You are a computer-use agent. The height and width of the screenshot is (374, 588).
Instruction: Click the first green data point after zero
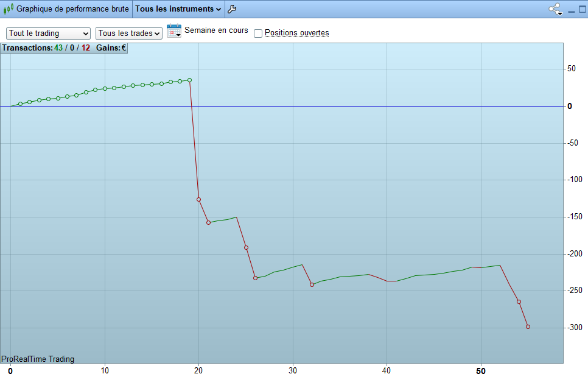tap(20, 104)
